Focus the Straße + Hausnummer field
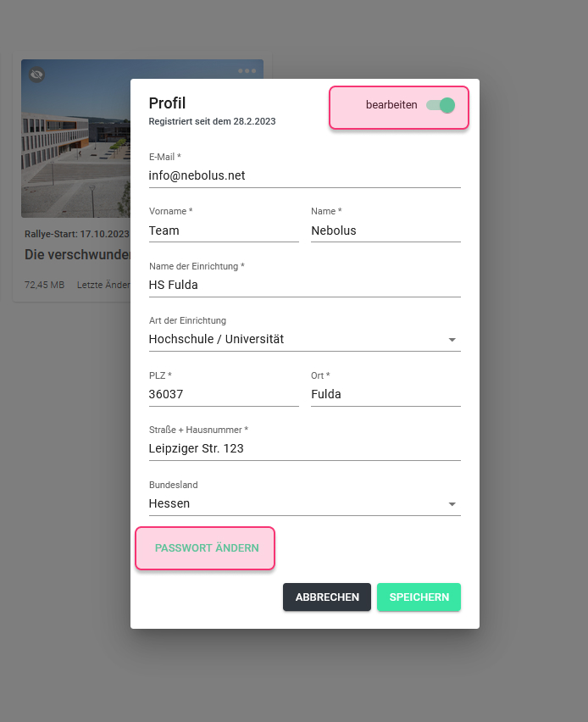The height and width of the screenshot is (722, 588). pos(304,448)
